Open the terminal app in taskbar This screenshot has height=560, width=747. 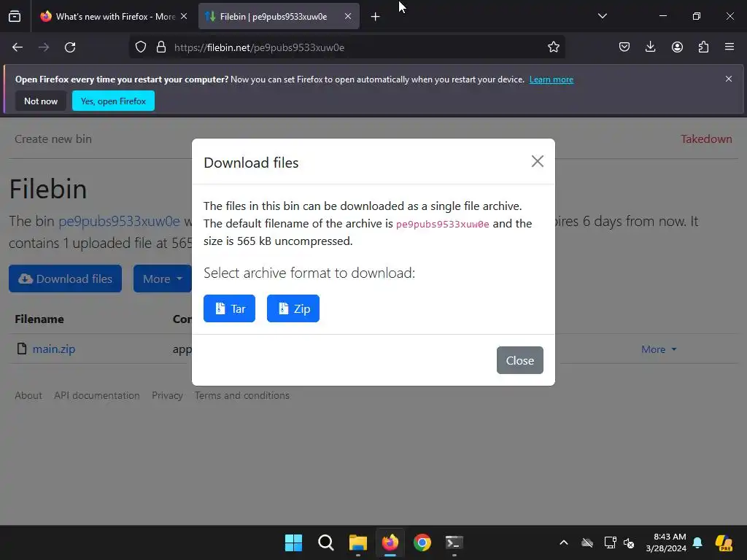coord(454,542)
